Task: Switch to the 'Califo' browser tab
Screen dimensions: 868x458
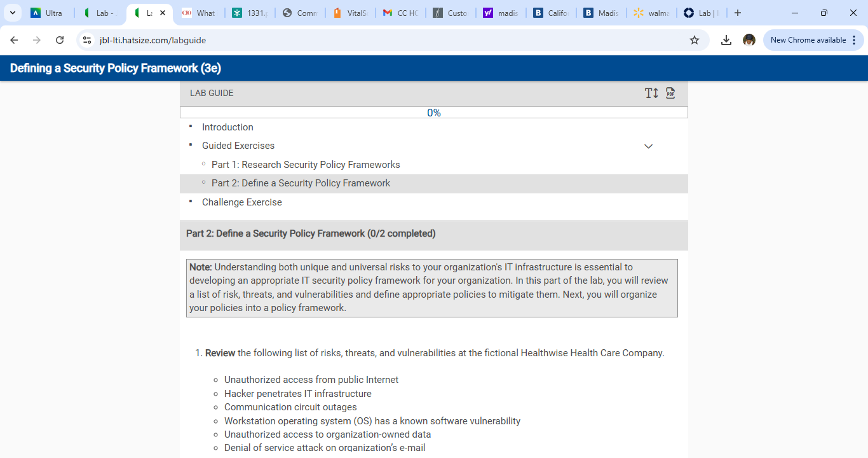Action: (552, 13)
